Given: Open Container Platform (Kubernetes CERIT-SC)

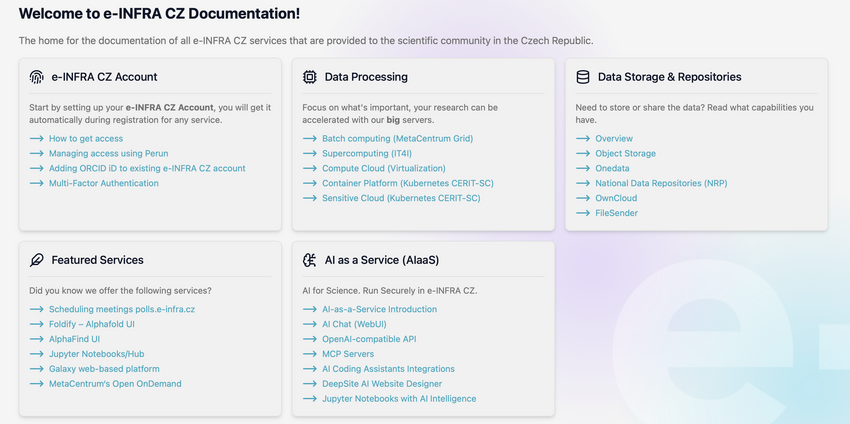Looking at the screenshot, I should [x=408, y=183].
